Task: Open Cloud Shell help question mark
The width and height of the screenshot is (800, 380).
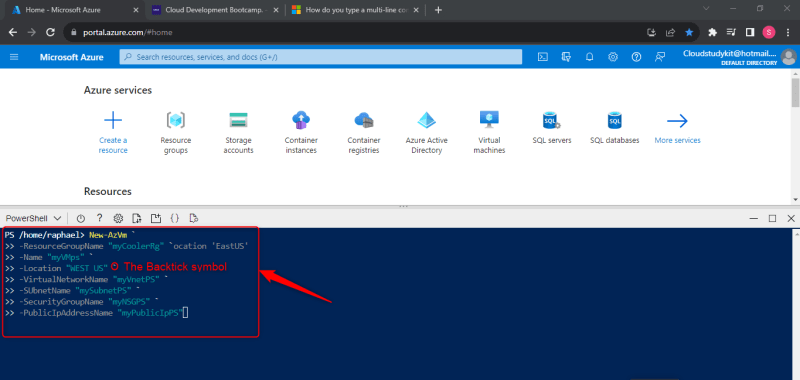Action: click(99, 218)
